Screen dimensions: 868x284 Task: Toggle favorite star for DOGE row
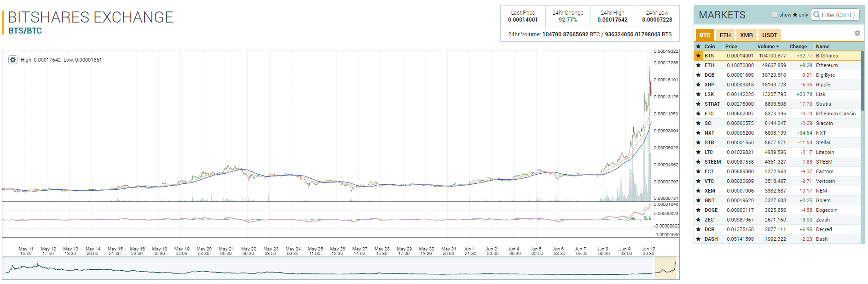pos(698,210)
